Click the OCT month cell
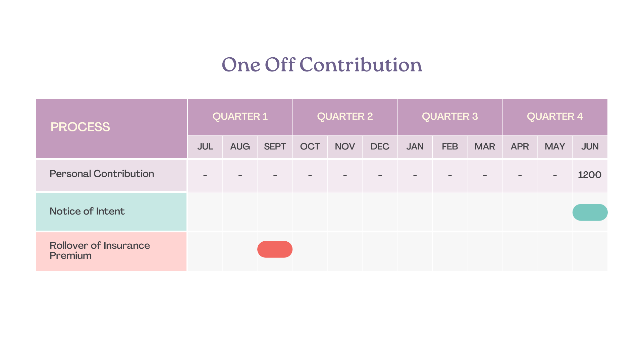The height and width of the screenshot is (362, 644). (x=310, y=147)
